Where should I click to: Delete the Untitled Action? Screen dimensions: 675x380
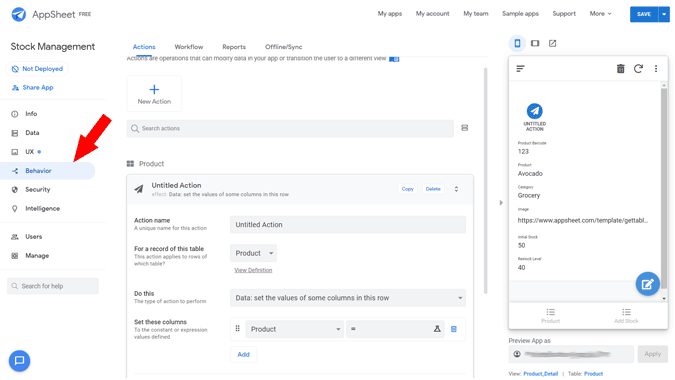(433, 189)
